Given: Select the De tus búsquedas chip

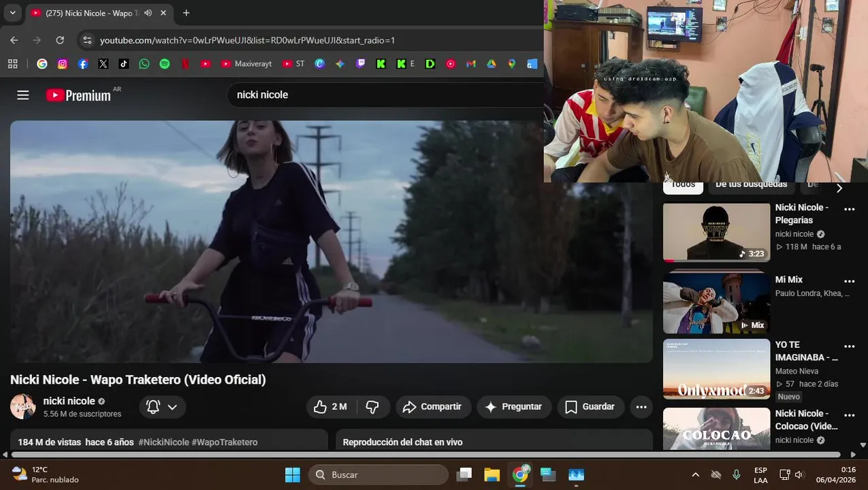Looking at the screenshot, I should point(751,187).
